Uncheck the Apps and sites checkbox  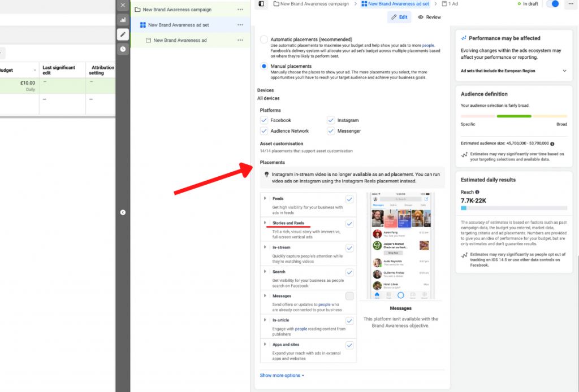[349, 345]
